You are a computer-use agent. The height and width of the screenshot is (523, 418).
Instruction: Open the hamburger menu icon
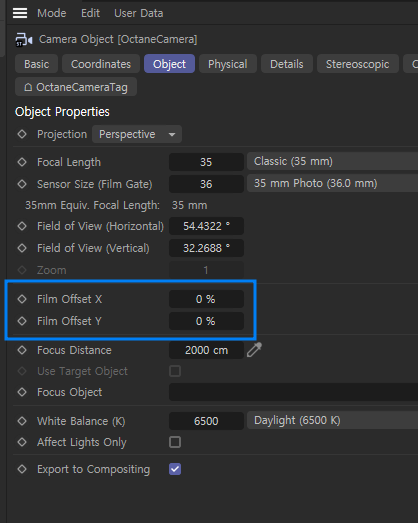tap(20, 13)
